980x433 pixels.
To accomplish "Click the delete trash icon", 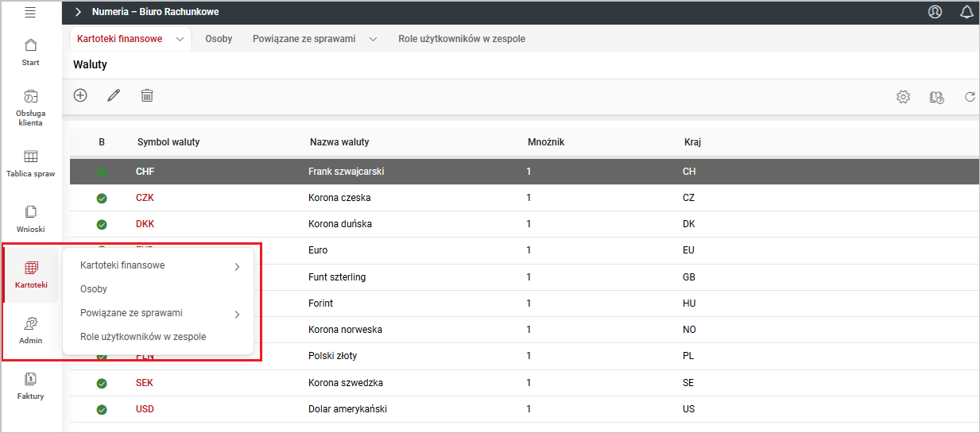I will [x=147, y=95].
